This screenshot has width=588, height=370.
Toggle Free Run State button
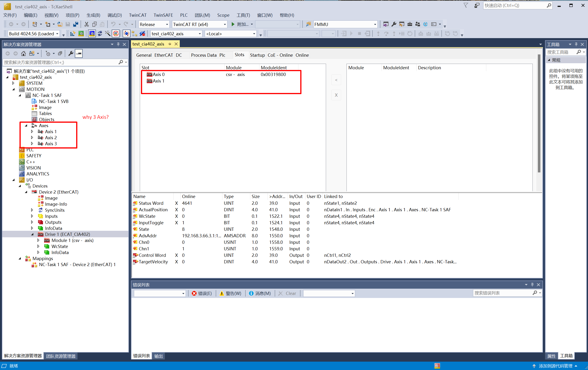coord(116,34)
